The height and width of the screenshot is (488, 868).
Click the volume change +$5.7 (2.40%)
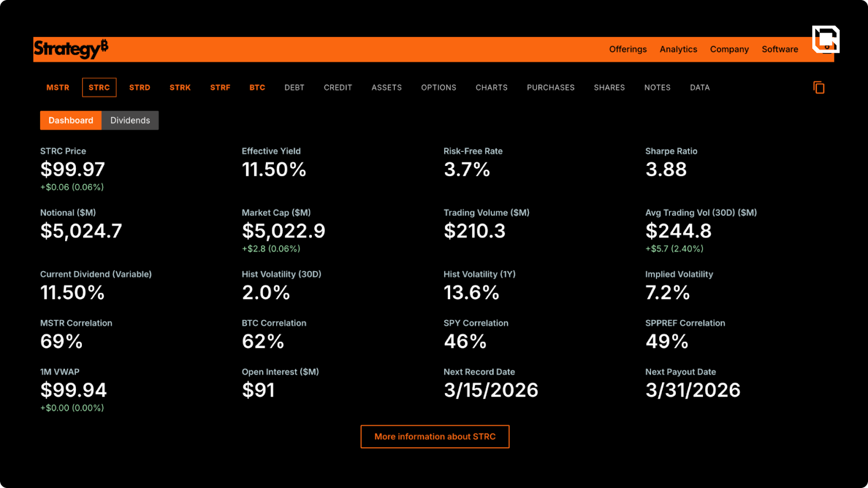(674, 249)
